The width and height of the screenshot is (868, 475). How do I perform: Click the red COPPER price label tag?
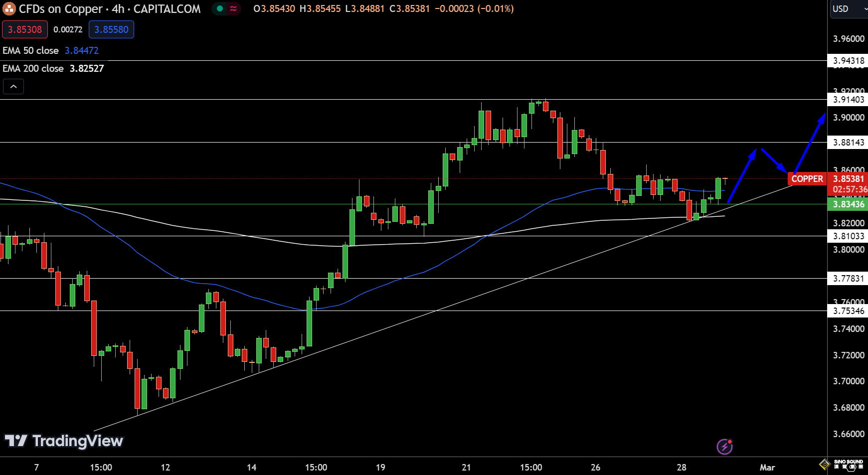pos(807,179)
